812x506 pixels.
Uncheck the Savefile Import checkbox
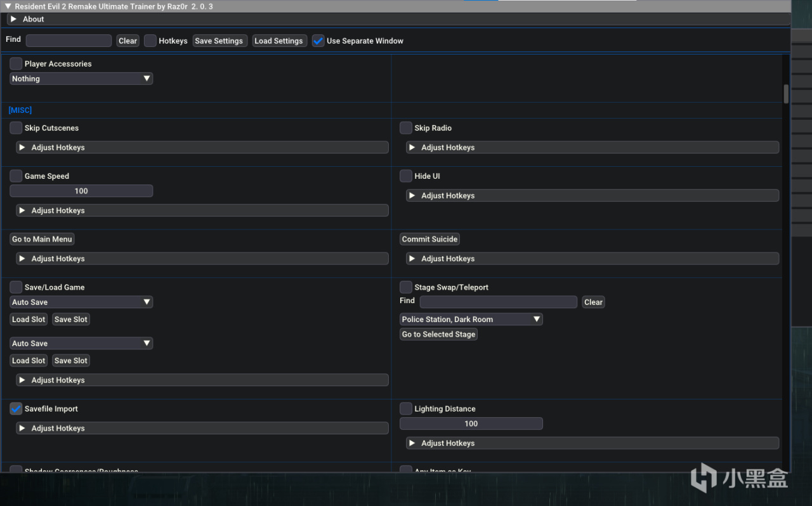coord(16,409)
